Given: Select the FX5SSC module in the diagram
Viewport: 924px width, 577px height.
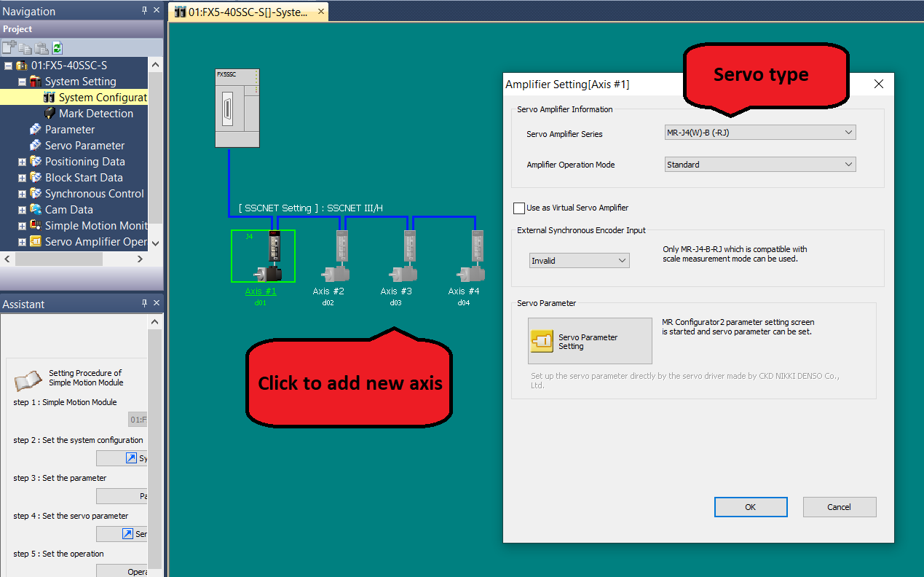Looking at the screenshot, I should 237,109.
